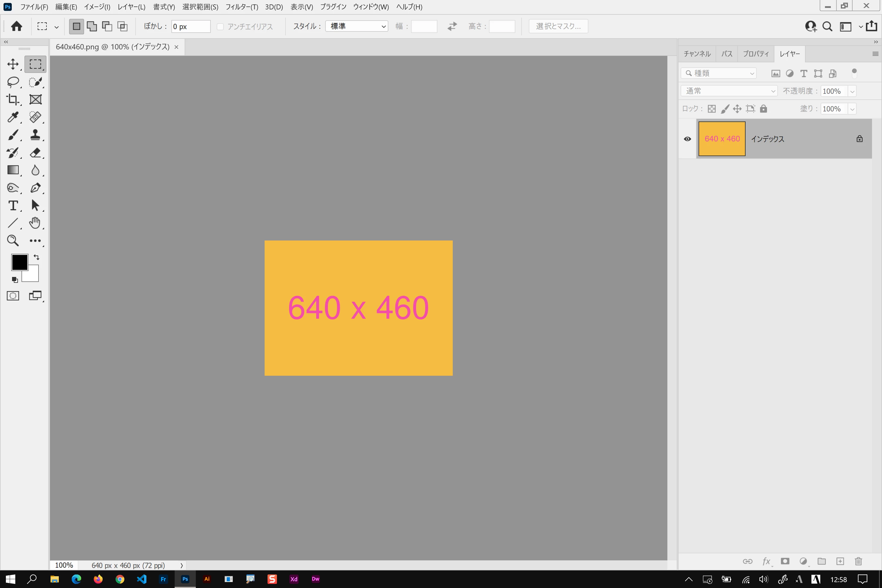Screen dimensions: 882x588
Task: Select the Crop tool
Action: [x=13, y=99]
